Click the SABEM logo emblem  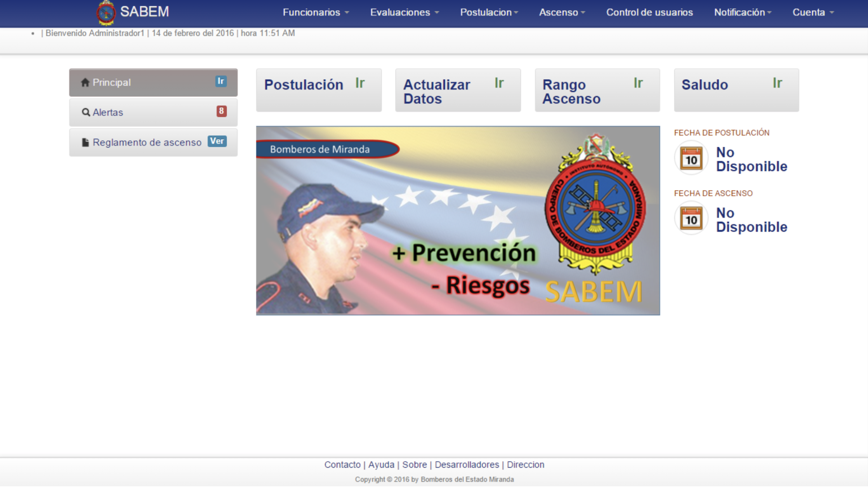[x=106, y=12]
